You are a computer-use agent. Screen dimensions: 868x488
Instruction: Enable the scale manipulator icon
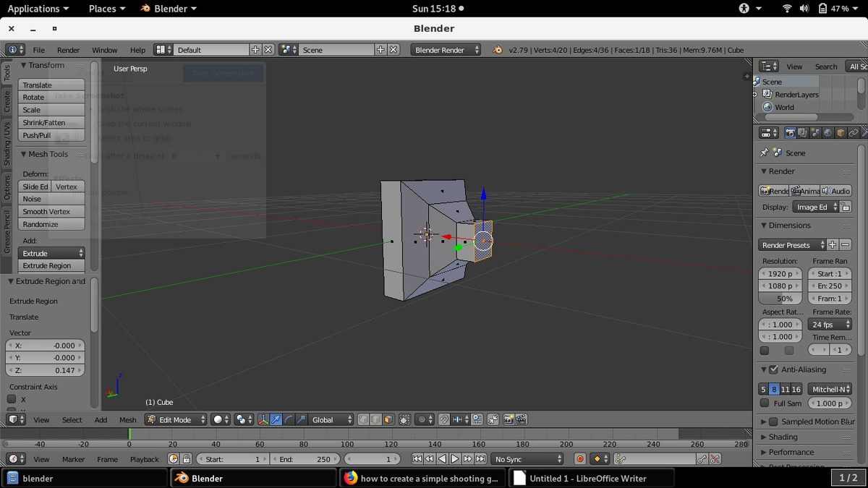point(302,419)
